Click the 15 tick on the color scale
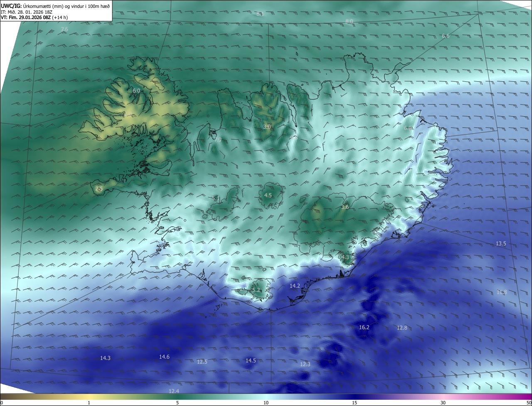This screenshot has height=406, width=532. click(x=355, y=403)
